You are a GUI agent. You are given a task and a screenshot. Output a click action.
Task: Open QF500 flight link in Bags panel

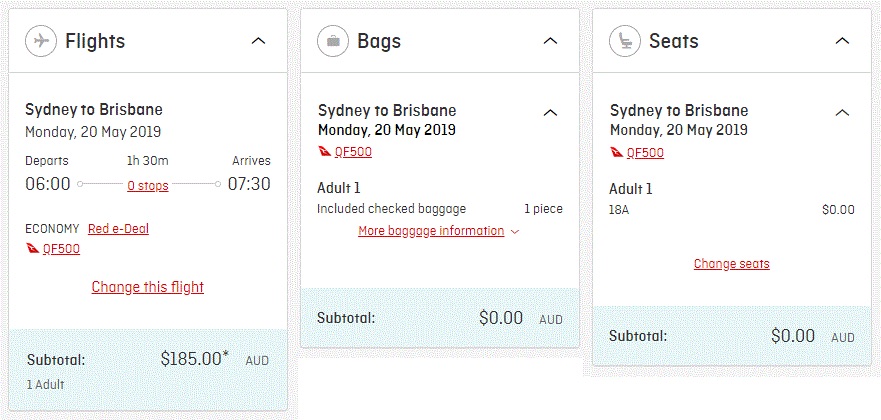coord(353,152)
